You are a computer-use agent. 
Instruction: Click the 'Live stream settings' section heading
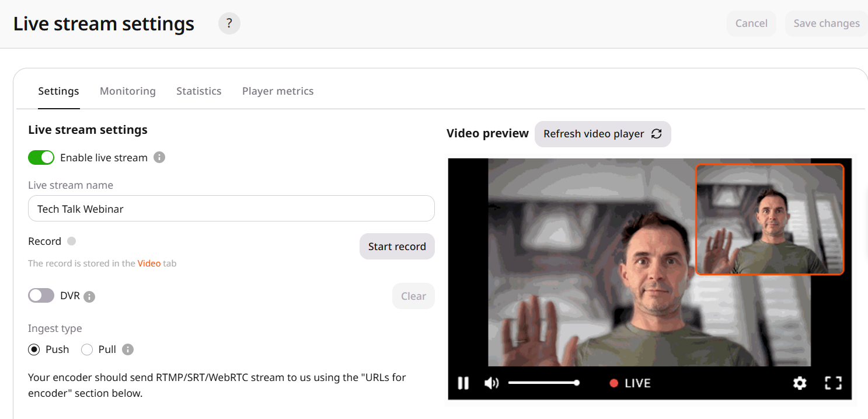point(88,130)
